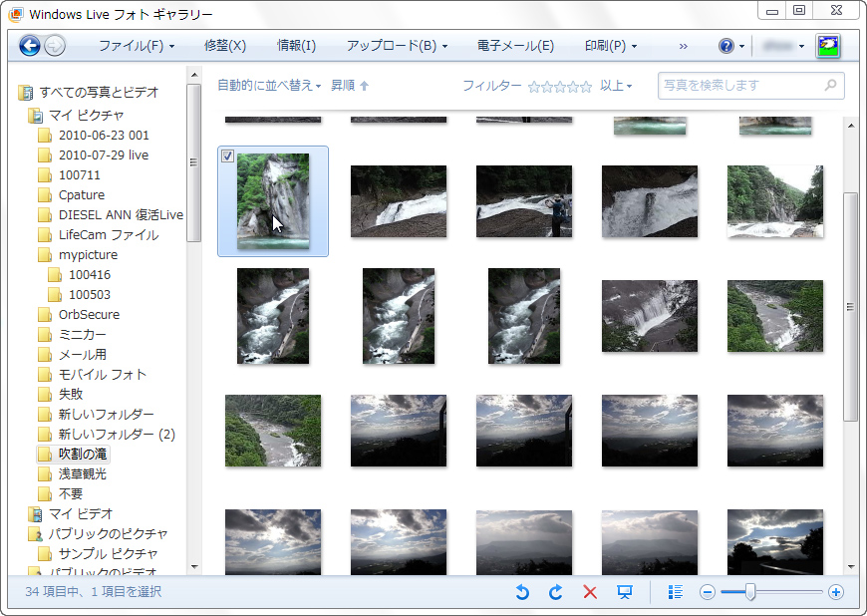
Task: Rotate the selected photo counterclockwise
Action: point(522,592)
